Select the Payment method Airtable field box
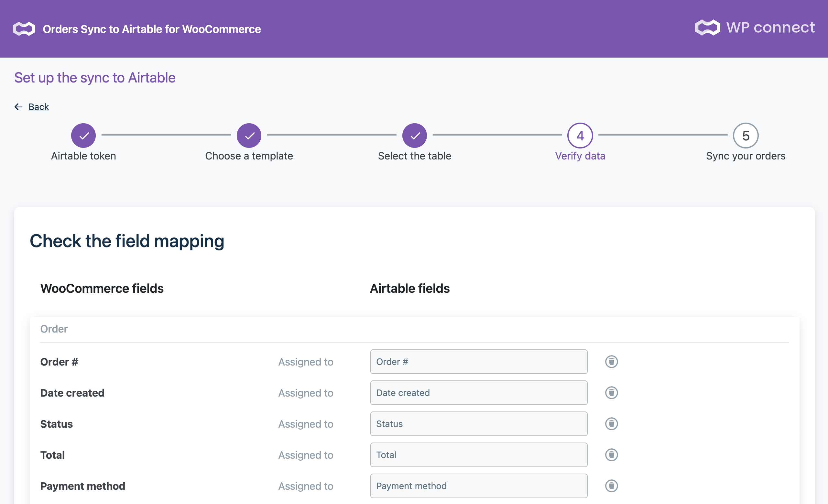The height and width of the screenshot is (504, 828). tap(478, 486)
